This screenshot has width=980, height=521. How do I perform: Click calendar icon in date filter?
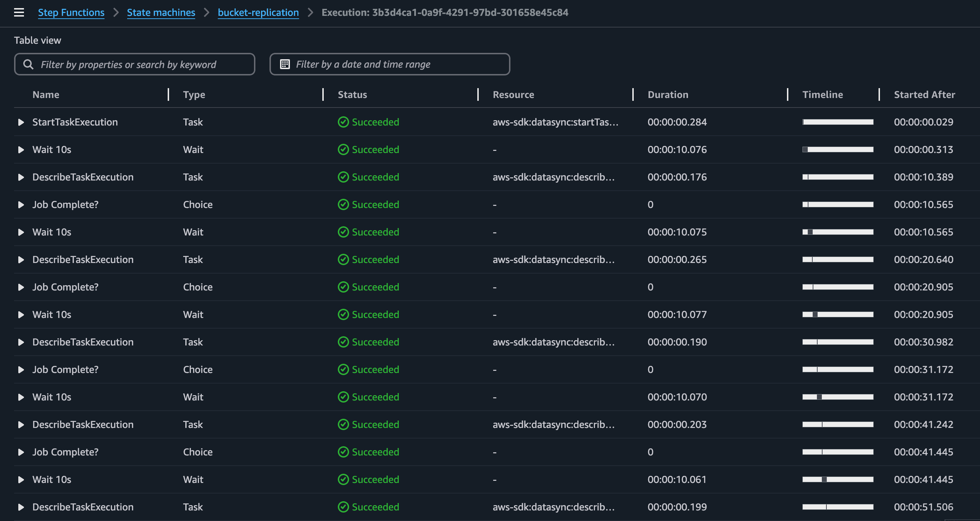pos(285,64)
